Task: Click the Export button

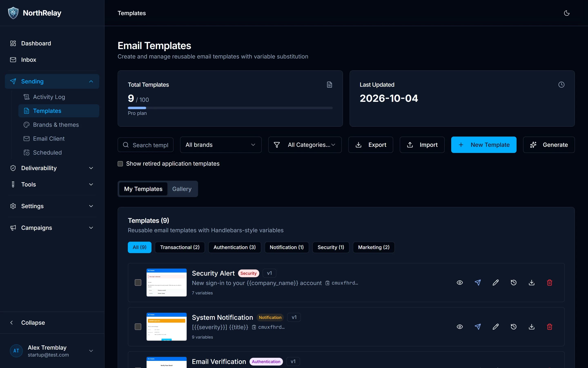Action: pyautogui.click(x=371, y=145)
